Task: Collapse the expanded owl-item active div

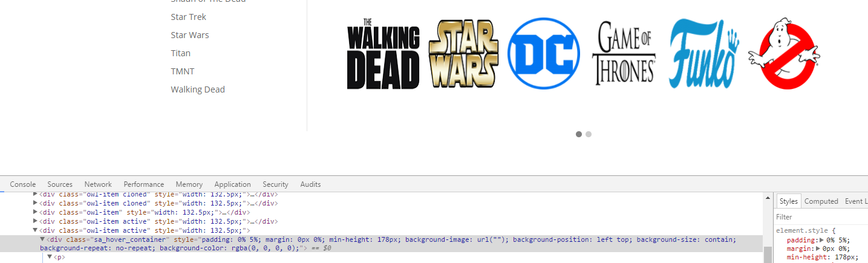Action: pos(35,230)
